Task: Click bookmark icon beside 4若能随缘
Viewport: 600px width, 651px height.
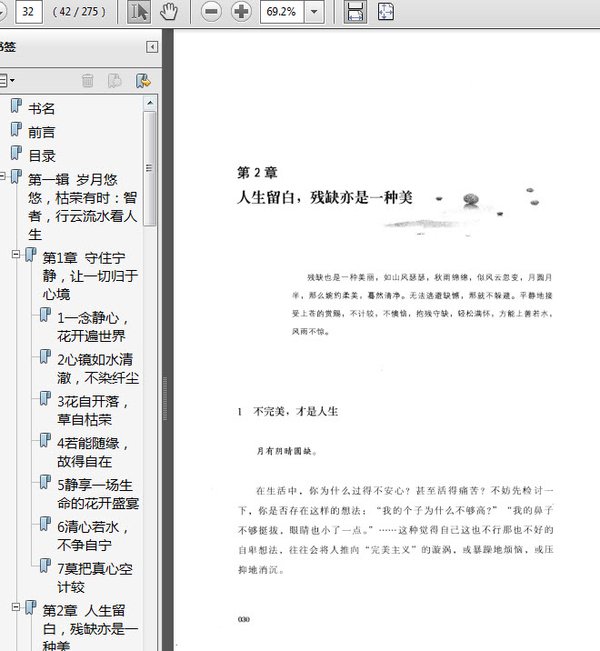Action: point(45,441)
